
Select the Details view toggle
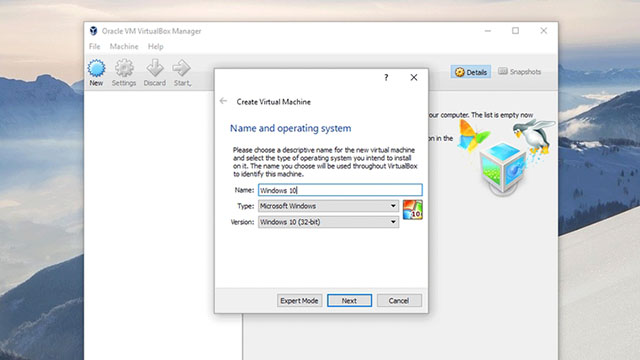click(471, 72)
